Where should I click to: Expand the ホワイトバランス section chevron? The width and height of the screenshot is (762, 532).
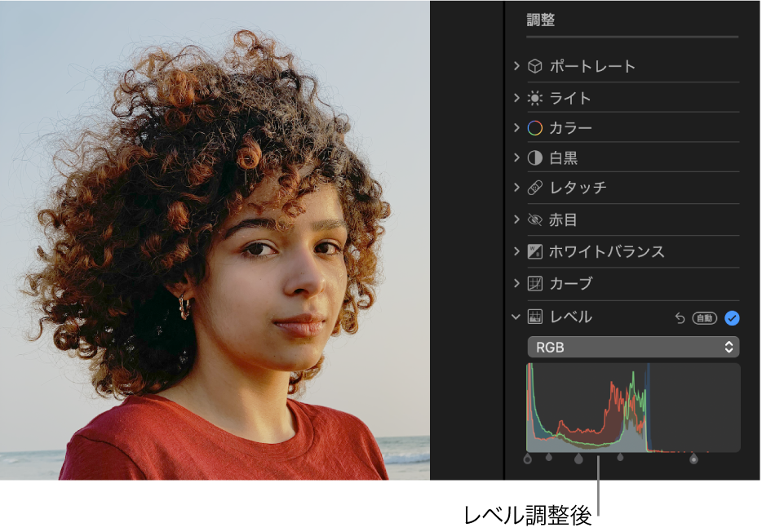[x=516, y=251]
